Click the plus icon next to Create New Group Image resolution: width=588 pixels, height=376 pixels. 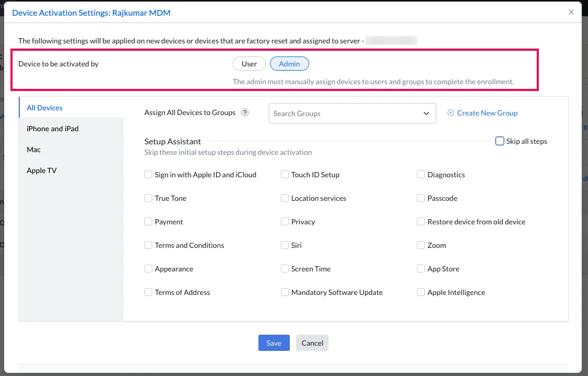pyautogui.click(x=450, y=113)
